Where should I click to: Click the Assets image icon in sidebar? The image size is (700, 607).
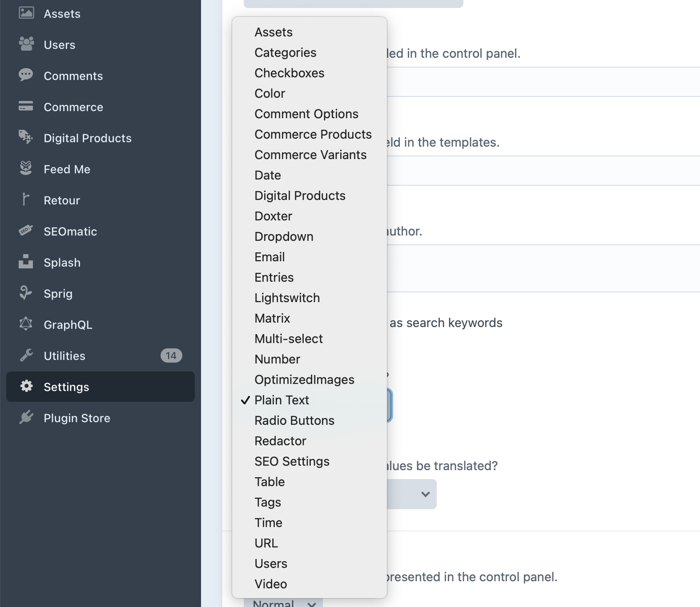pyautogui.click(x=26, y=13)
